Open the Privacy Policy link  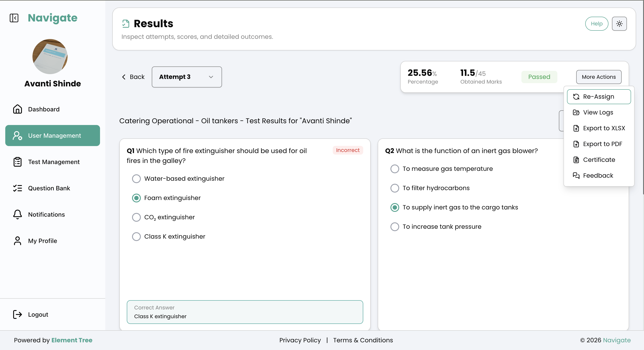point(300,340)
